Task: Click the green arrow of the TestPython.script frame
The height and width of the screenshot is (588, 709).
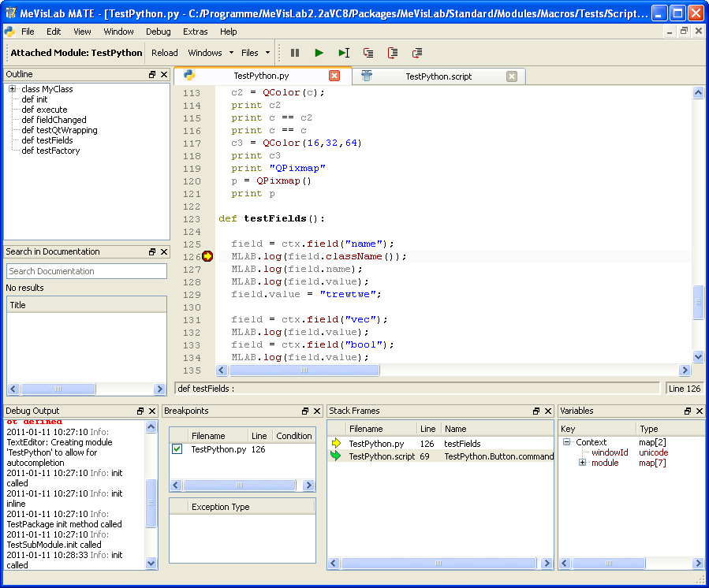Action: pyautogui.click(x=335, y=456)
